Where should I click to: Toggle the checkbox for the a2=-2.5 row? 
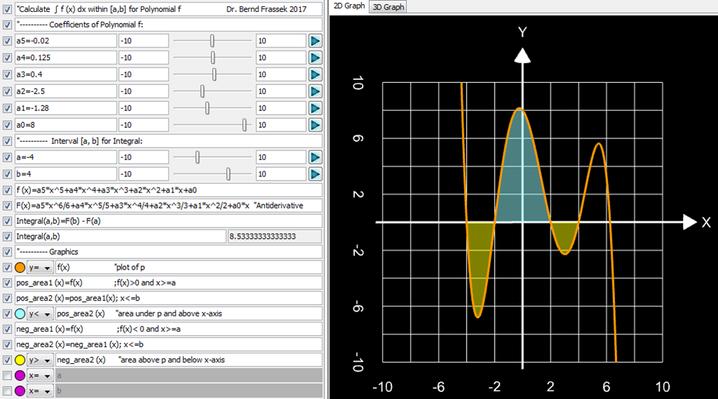(x=7, y=91)
